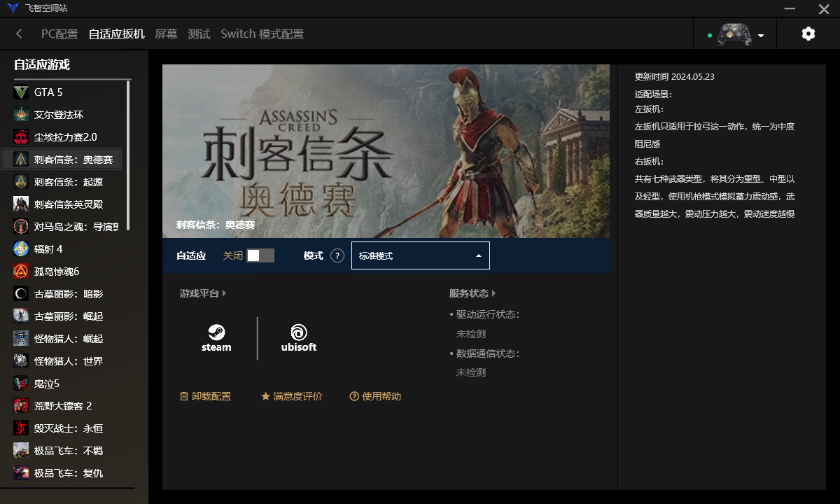Click the Ubisoft platform logo
Screen dimensions: 840x504
point(299,338)
